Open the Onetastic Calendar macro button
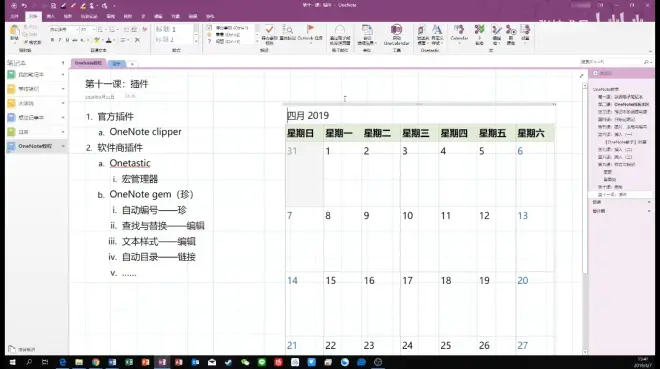Screen dimensions: 660x369 tap(459, 33)
